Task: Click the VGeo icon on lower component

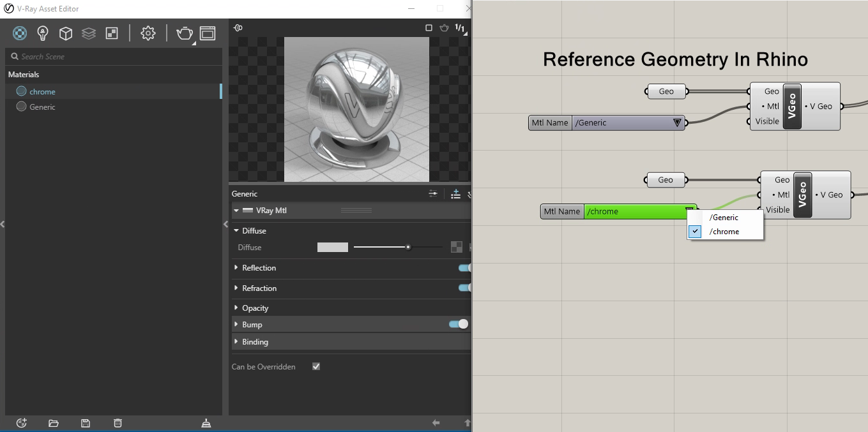Action: pyautogui.click(x=803, y=195)
